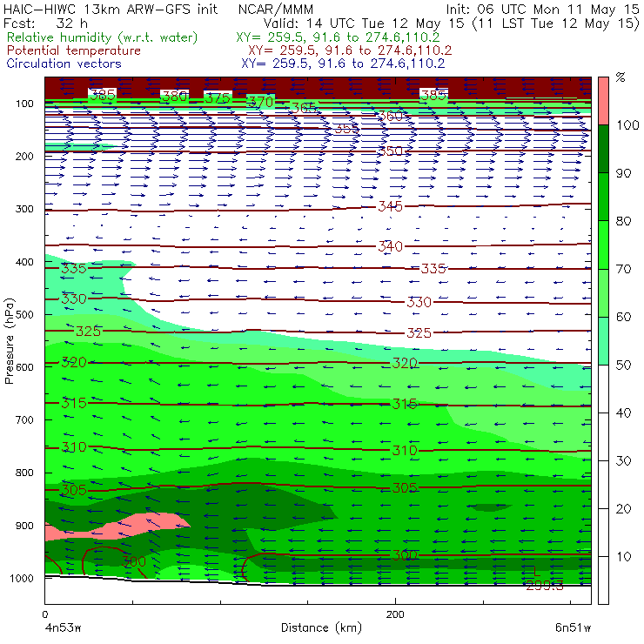The height and width of the screenshot is (644, 644).
Task: Click the 345 potential temperature contour label
Action: pyautogui.click(x=390, y=206)
